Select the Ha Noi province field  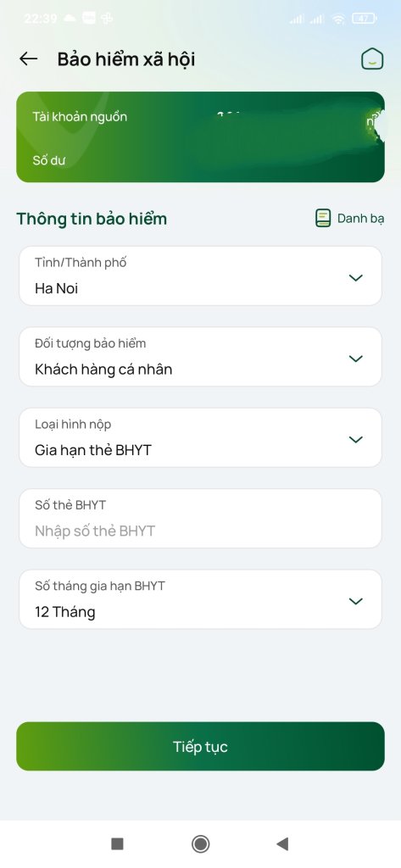pos(200,275)
